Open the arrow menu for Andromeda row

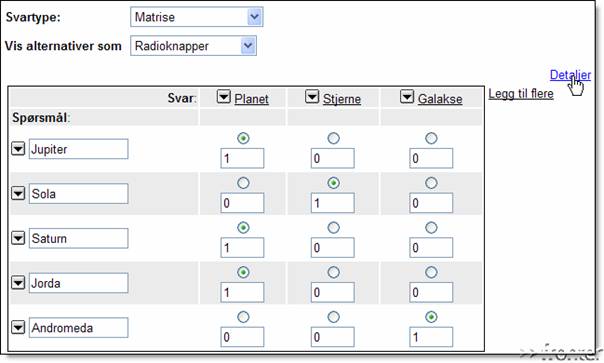tap(18, 327)
